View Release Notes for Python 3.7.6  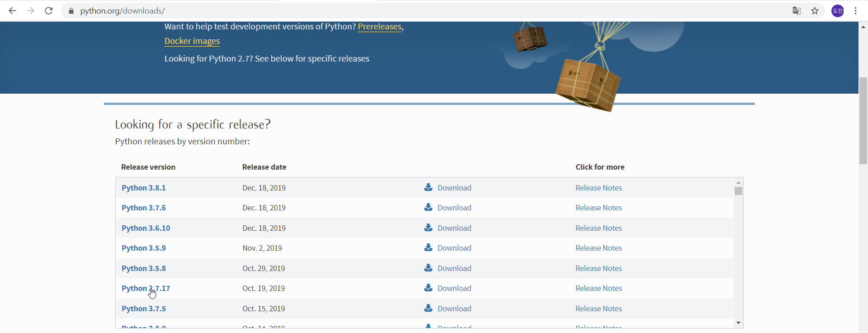(599, 208)
